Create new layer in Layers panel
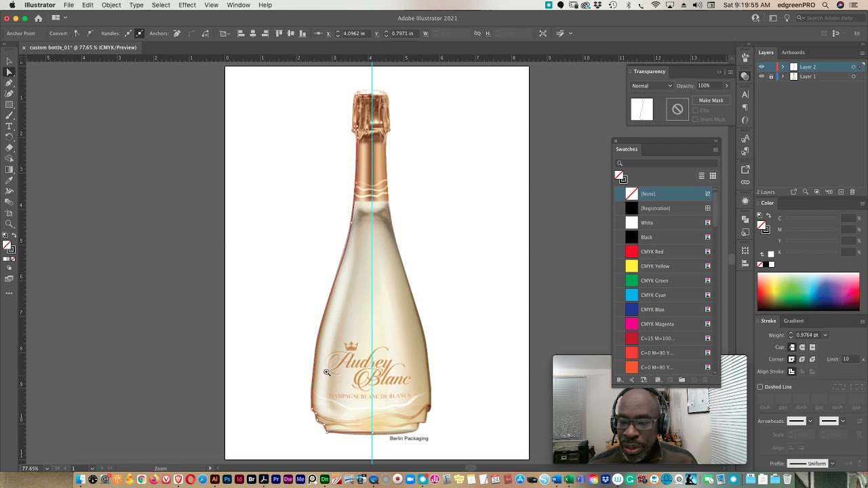Image resolution: width=868 pixels, height=488 pixels. click(841, 192)
